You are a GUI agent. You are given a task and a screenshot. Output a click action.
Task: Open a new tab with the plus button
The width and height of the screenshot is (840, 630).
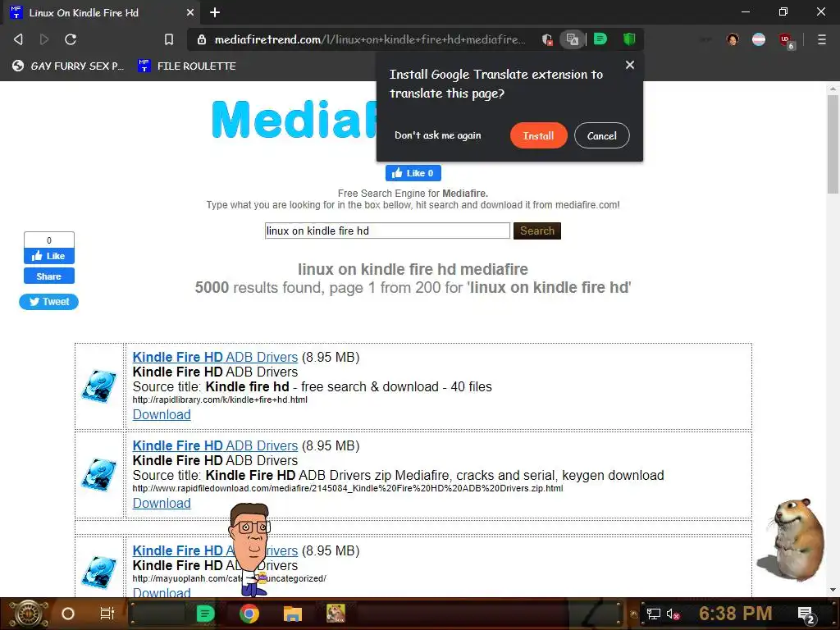tap(215, 12)
